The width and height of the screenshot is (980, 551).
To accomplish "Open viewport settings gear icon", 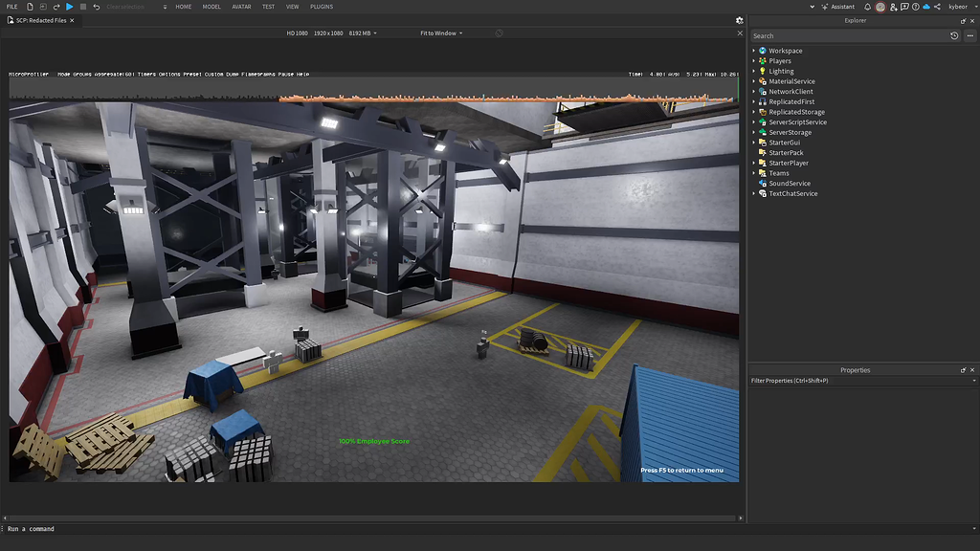I will pyautogui.click(x=739, y=20).
